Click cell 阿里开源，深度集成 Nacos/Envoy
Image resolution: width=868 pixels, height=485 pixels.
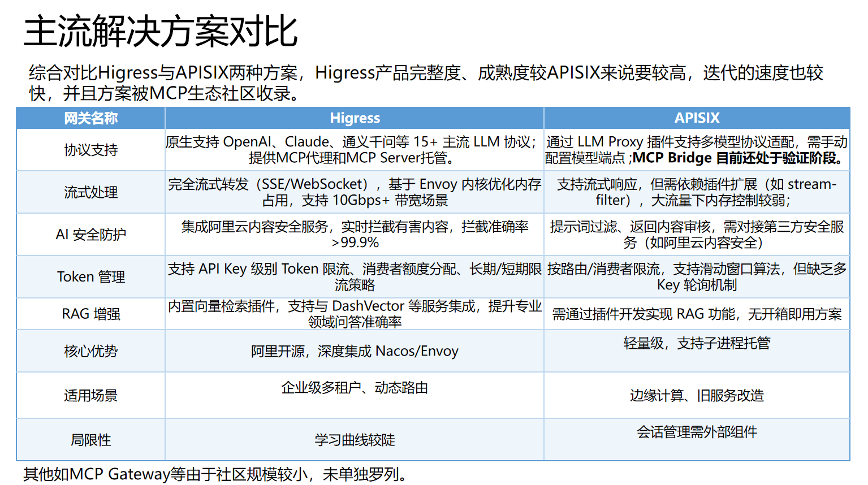click(x=355, y=351)
